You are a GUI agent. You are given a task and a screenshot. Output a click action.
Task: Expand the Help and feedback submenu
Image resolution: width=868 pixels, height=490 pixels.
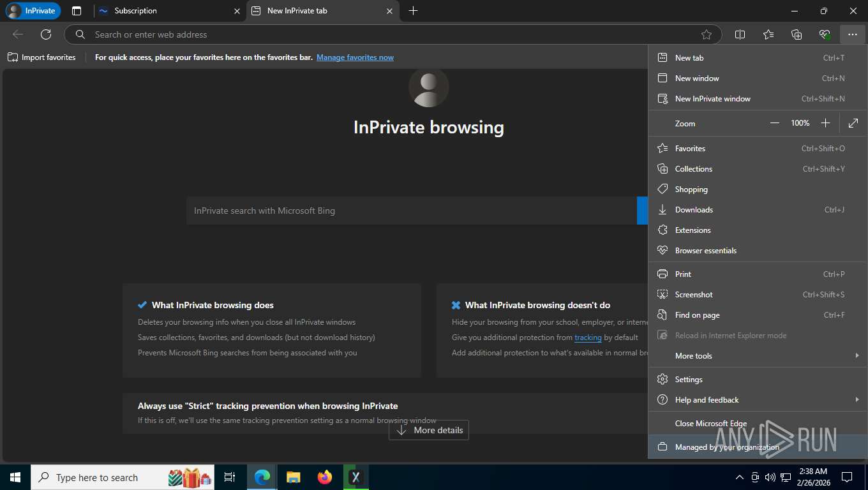click(758, 400)
